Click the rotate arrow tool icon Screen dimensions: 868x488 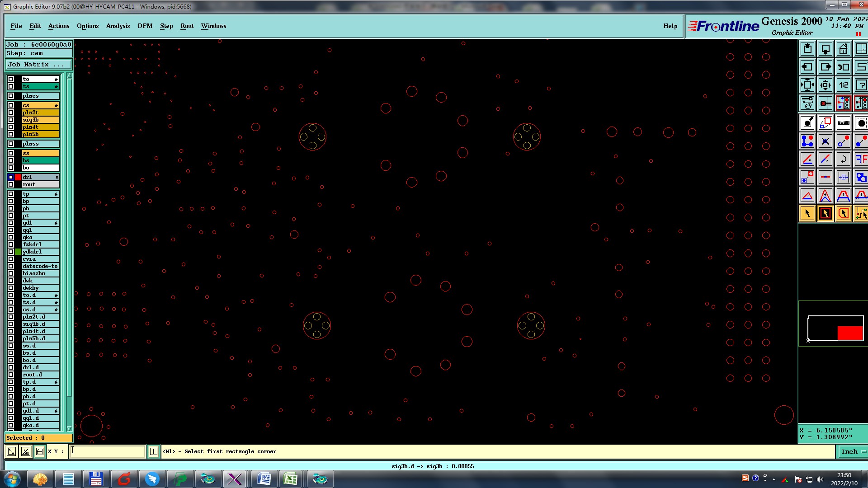(x=843, y=159)
